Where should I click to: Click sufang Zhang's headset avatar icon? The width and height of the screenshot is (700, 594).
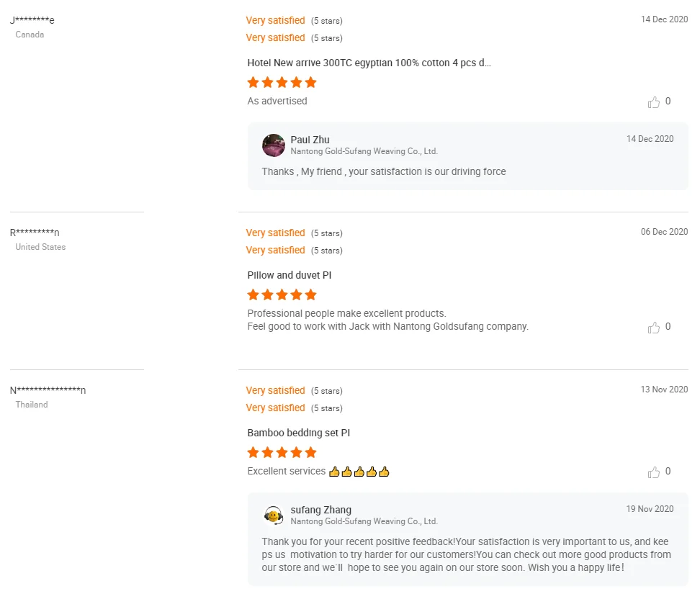pyautogui.click(x=274, y=515)
